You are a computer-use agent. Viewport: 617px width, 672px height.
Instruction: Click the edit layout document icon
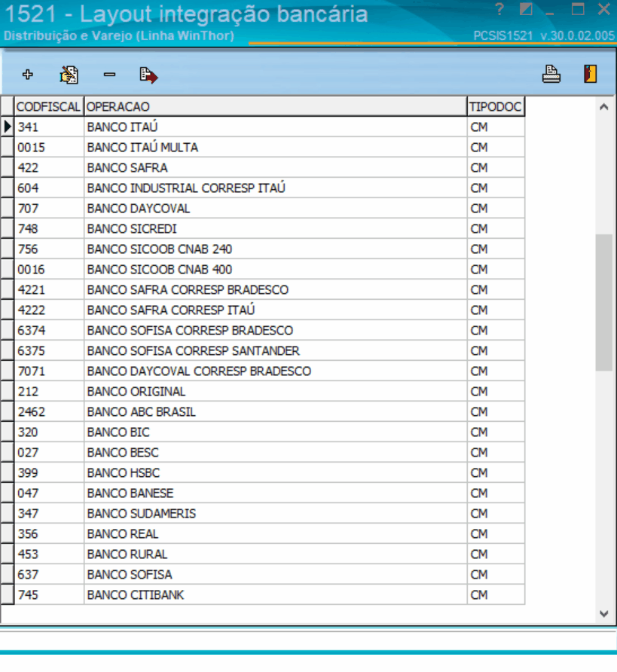[69, 75]
